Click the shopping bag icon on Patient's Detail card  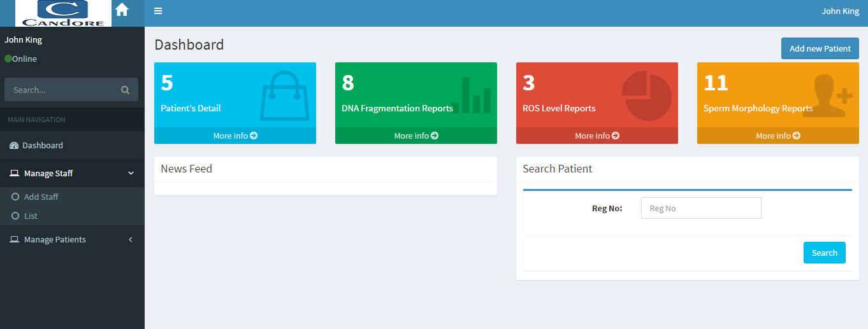tap(284, 96)
